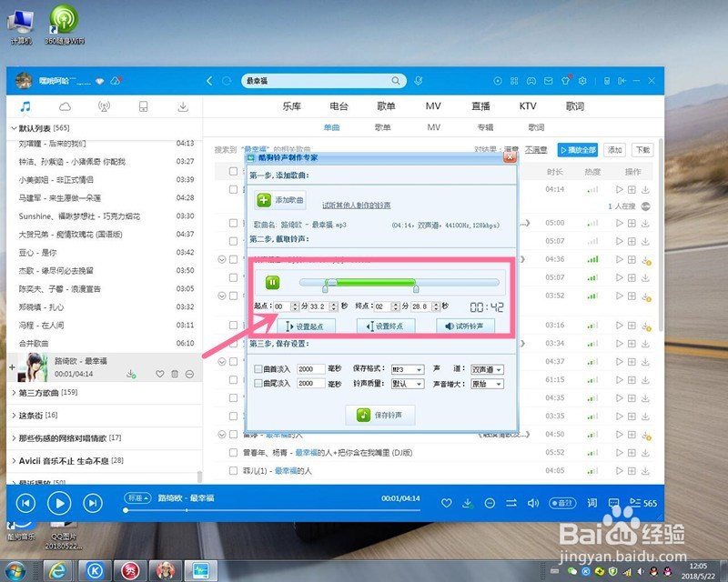Check the 03:16 result row checkbox
This screenshot has width=728, height=582.
pyautogui.click(x=233, y=325)
